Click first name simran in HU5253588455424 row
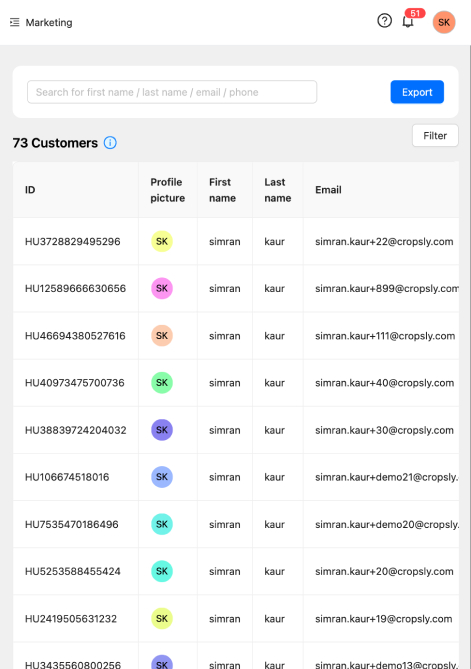 tap(224, 571)
